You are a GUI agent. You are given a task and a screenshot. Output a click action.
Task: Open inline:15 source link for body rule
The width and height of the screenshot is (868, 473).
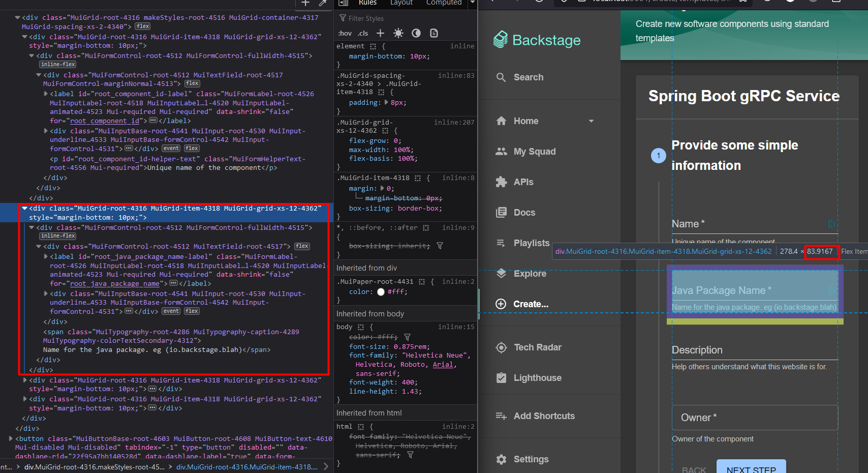click(x=456, y=327)
